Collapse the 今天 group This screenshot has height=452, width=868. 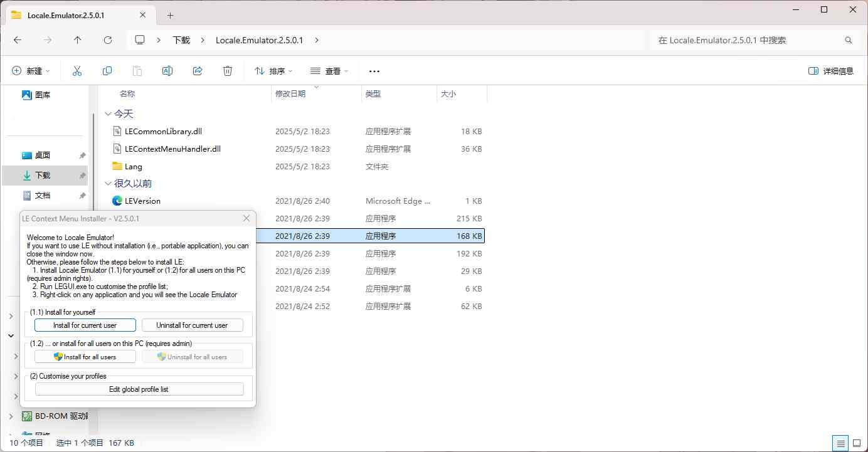coord(109,113)
